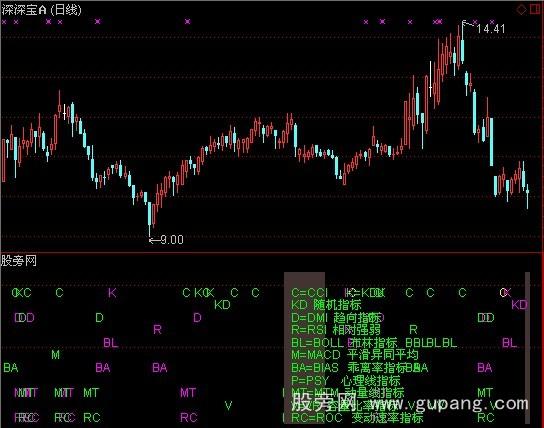Click the purple R signal marker
Viewport: 544px width, 428px height.
(157, 329)
